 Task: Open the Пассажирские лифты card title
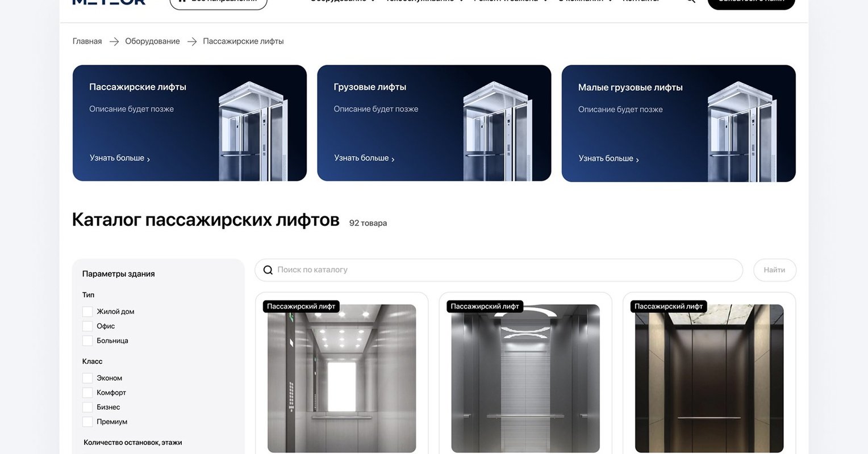pyautogui.click(x=137, y=87)
